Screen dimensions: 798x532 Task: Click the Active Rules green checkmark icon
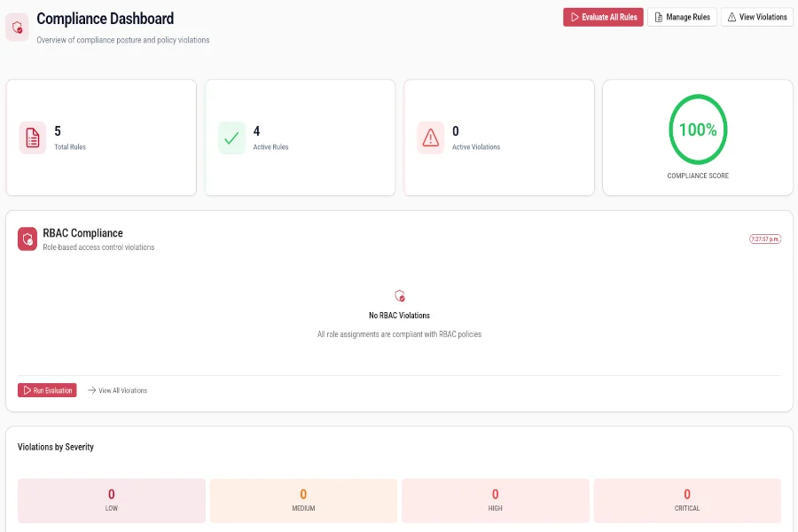[231, 137]
